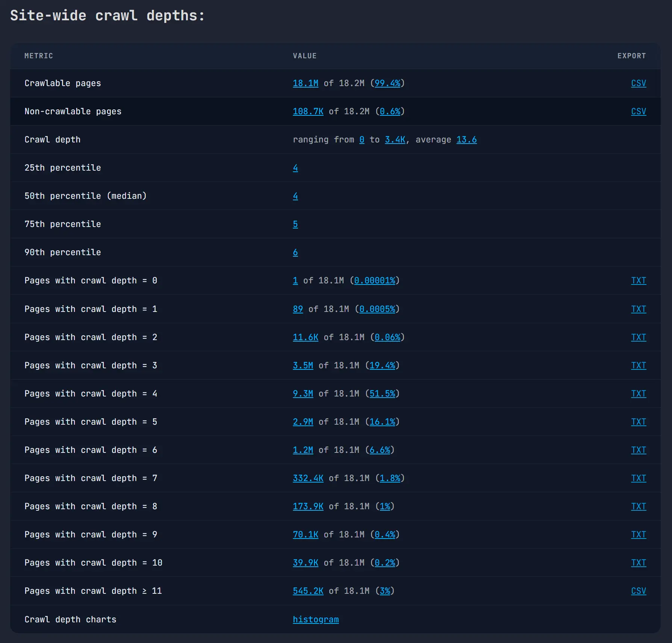View the 3.4K maximum crawl depth link
The height and width of the screenshot is (643, 672).
pyautogui.click(x=394, y=139)
